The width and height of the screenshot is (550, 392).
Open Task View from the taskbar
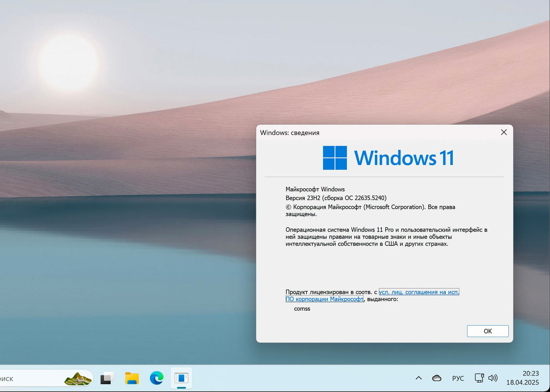[x=107, y=378]
